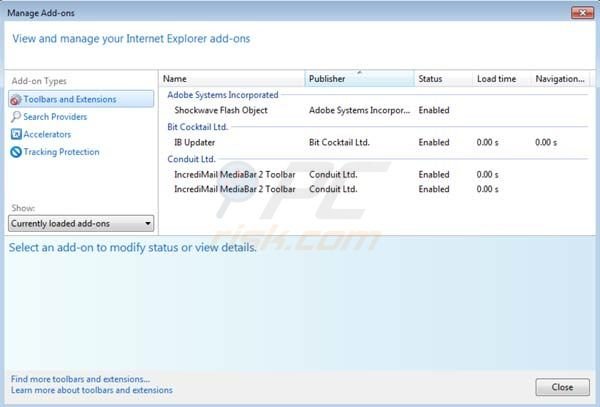Select Toolbars and Extensions type
The width and height of the screenshot is (600, 407).
(x=81, y=99)
